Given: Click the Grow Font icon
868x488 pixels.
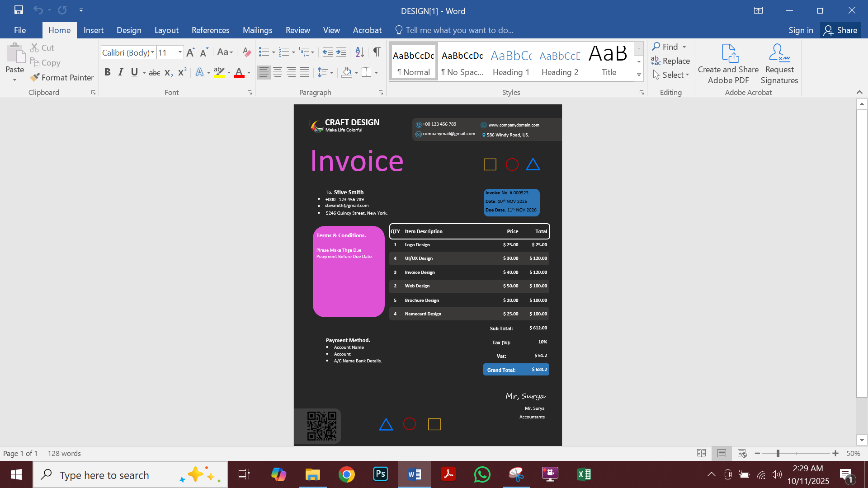Looking at the screenshot, I should coord(190,52).
